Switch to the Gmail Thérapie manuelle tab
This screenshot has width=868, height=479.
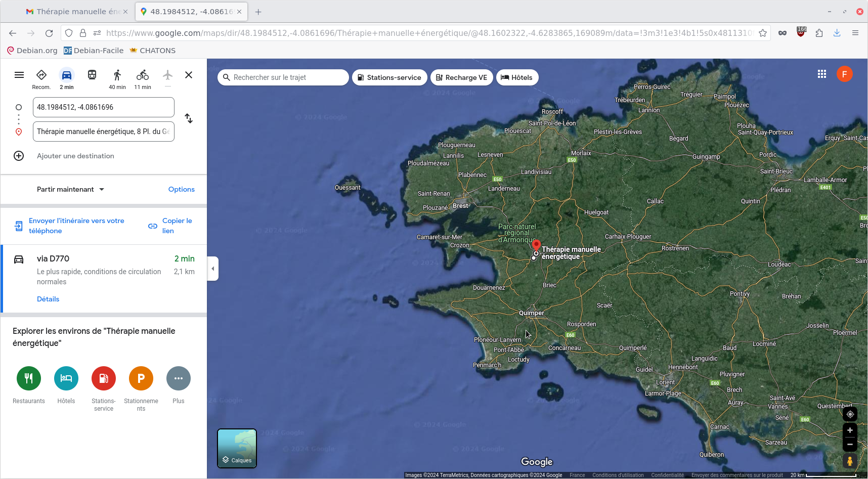point(73,11)
